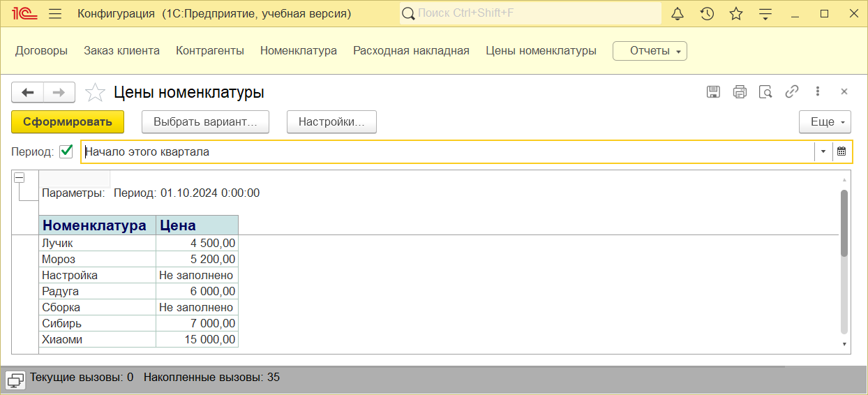868x395 pixels.
Task: Toggle the Период checkbox
Action: point(66,151)
